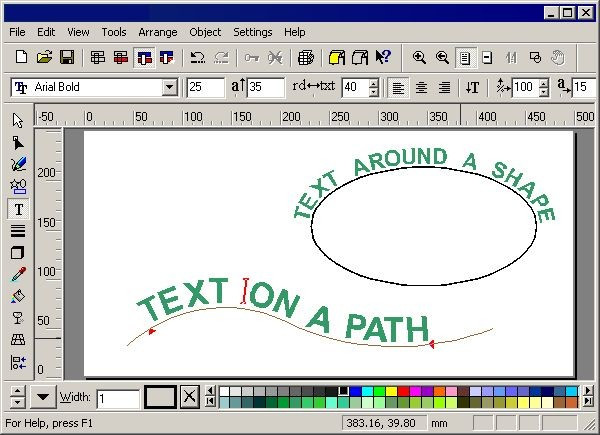
Task: Toggle the red frame layout icon
Action: pos(121,58)
